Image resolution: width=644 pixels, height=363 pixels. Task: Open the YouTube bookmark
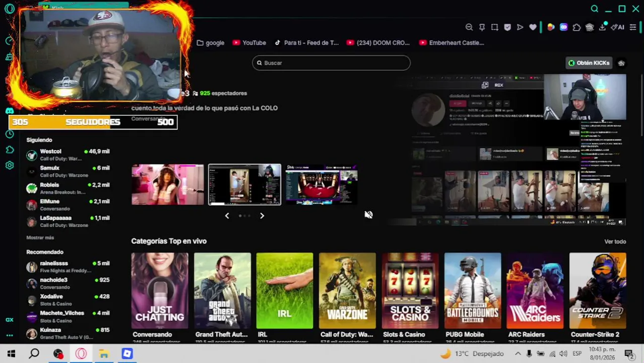click(x=249, y=43)
